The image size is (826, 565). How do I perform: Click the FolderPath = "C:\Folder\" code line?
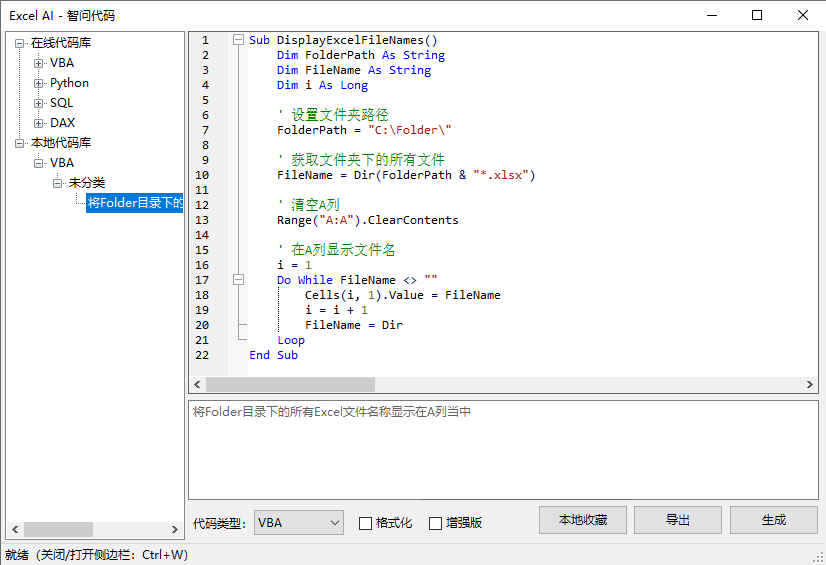(364, 130)
